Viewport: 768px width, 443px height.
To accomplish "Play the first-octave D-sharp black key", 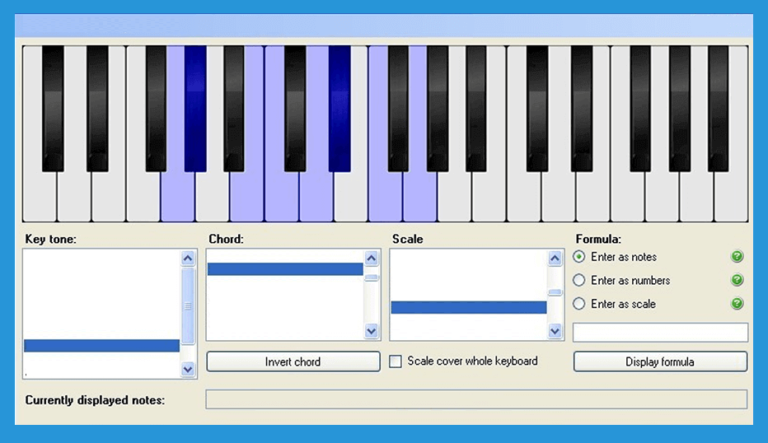I will point(97,109).
